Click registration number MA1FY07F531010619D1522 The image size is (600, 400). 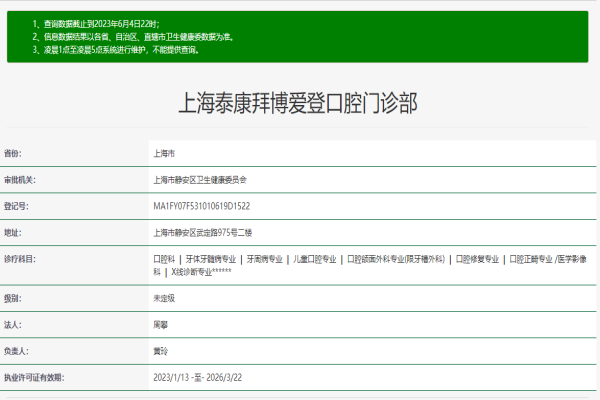pyautogui.click(x=202, y=206)
